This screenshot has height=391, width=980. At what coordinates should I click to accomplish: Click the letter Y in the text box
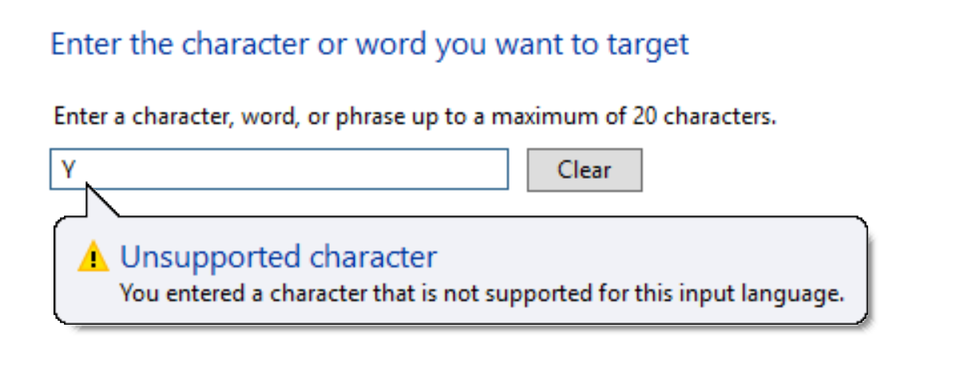[x=69, y=169]
